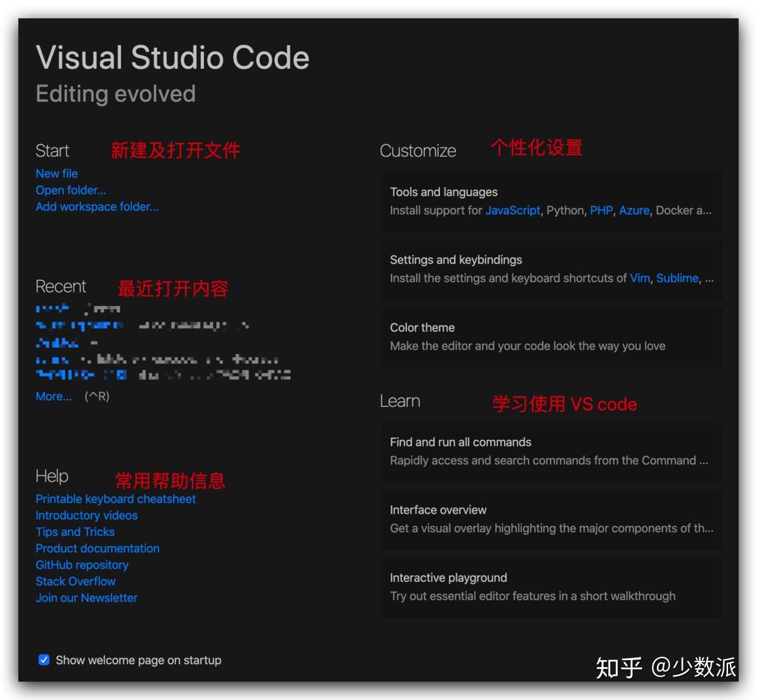Image resolution: width=757 pixels, height=700 pixels.
Task: Open More recent items link
Action: pyautogui.click(x=53, y=397)
